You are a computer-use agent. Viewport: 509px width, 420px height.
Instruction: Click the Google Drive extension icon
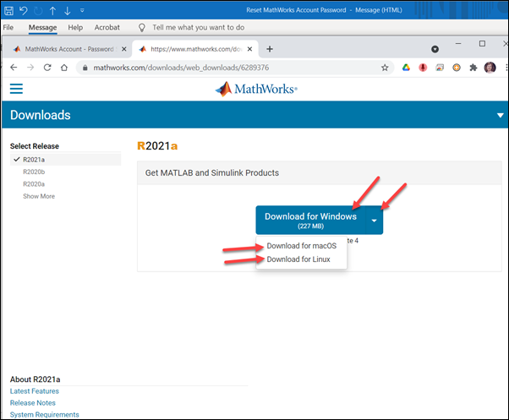(406, 68)
